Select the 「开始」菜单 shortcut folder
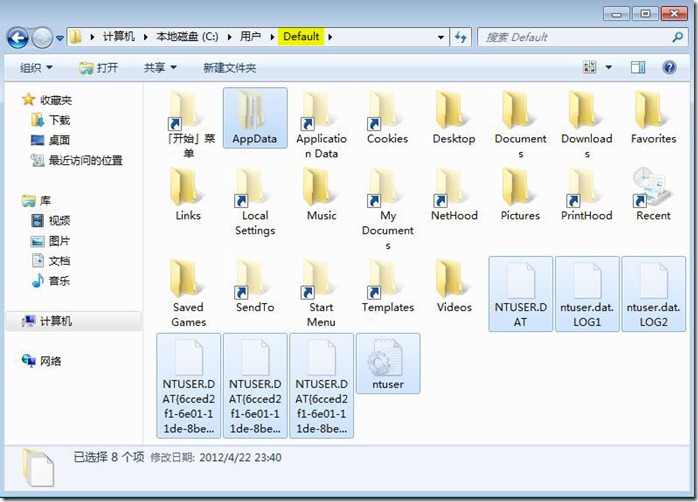 tap(188, 125)
